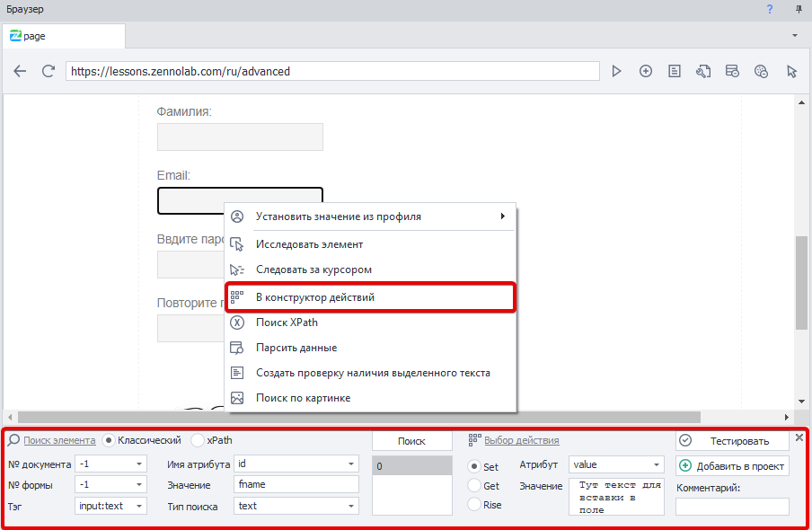Click into the Комментарий input field
Viewport: 812px width, 530px height.
(732, 507)
